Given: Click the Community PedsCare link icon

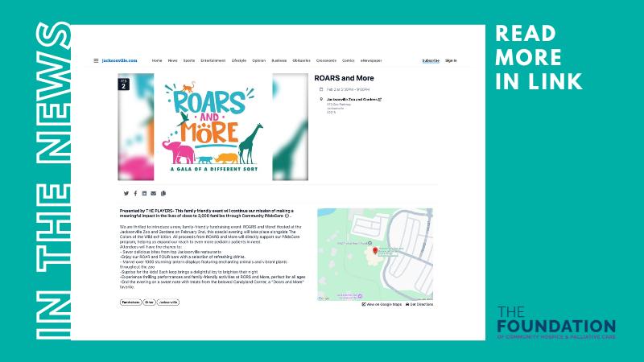Looking at the screenshot, I should tap(287, 216).
